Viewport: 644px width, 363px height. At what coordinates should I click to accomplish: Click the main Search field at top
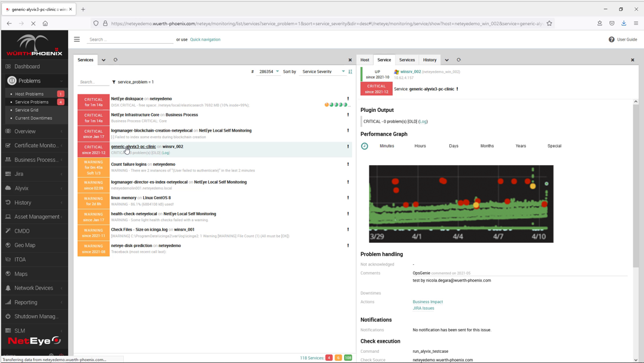point(130,39)
